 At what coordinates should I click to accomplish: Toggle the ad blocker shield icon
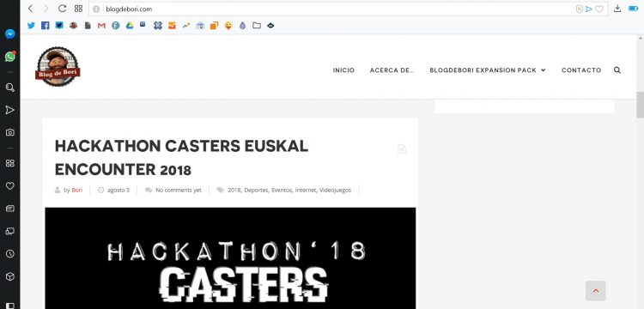[x=579, y=9]
